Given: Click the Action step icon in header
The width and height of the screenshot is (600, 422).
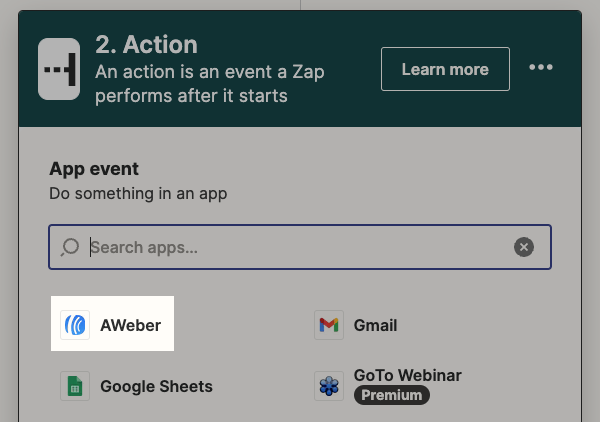Looking at the screenshot, I should [59, 69].
